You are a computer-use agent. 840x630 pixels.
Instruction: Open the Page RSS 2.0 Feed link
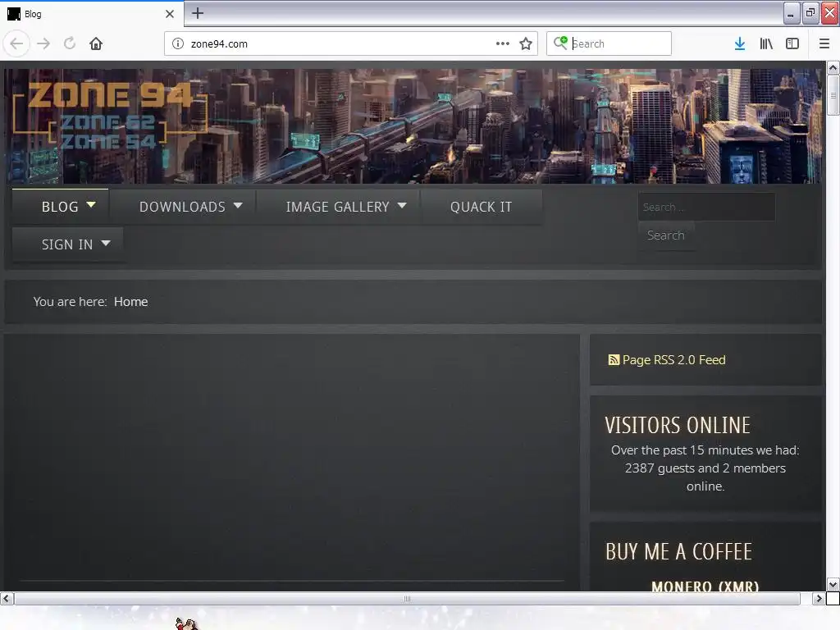(x=673, y=360)
